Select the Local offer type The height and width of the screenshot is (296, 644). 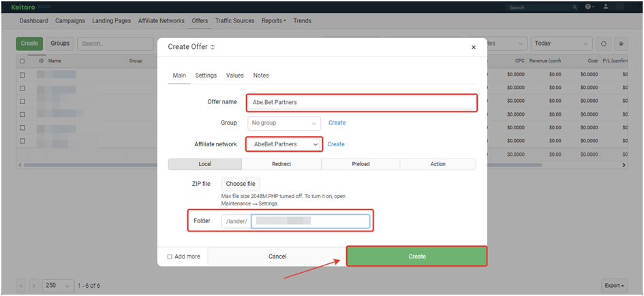(x=205, y=164)
